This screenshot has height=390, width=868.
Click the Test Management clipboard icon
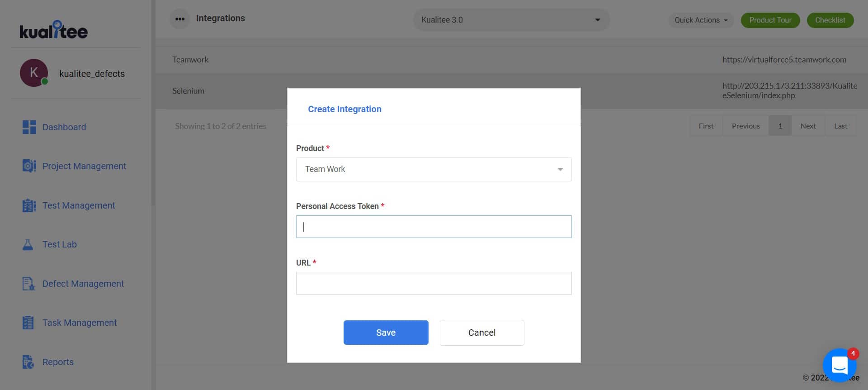(x=29, y=205)
